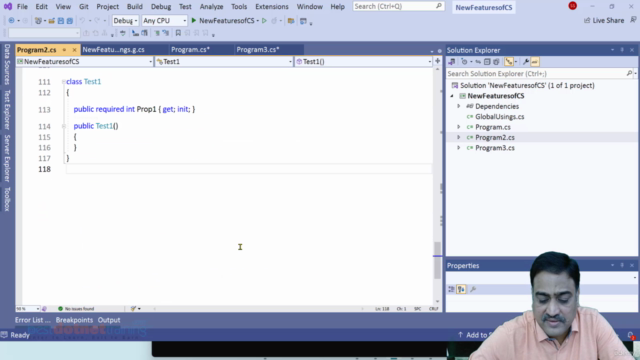This screenshot has height=360, width=640.
Task: Open the NewFeaturesofCS project navigation dropdown
Action: point(84,62)
